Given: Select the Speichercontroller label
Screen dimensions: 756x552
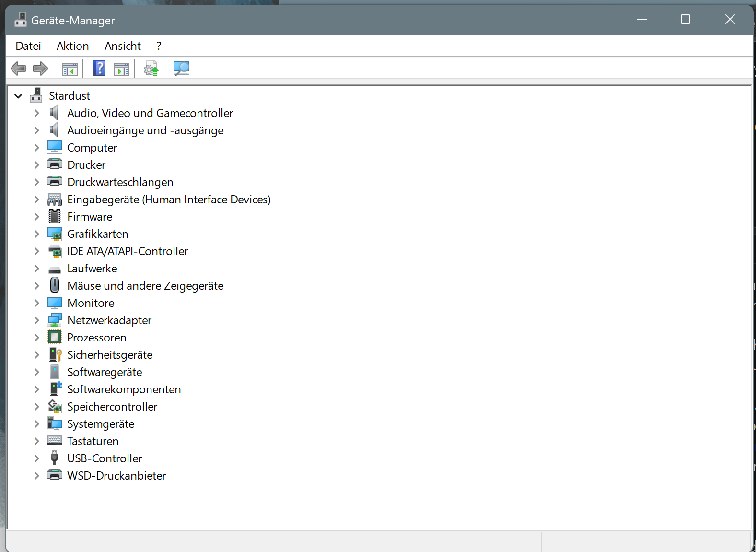Looking at the screenshot, I should (x=112, y=407).
